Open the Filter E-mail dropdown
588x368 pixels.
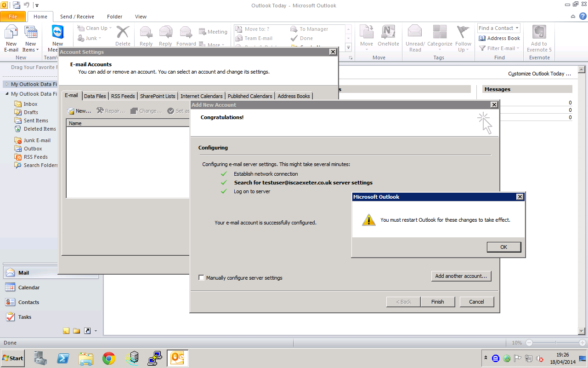(x=518, y=48)
